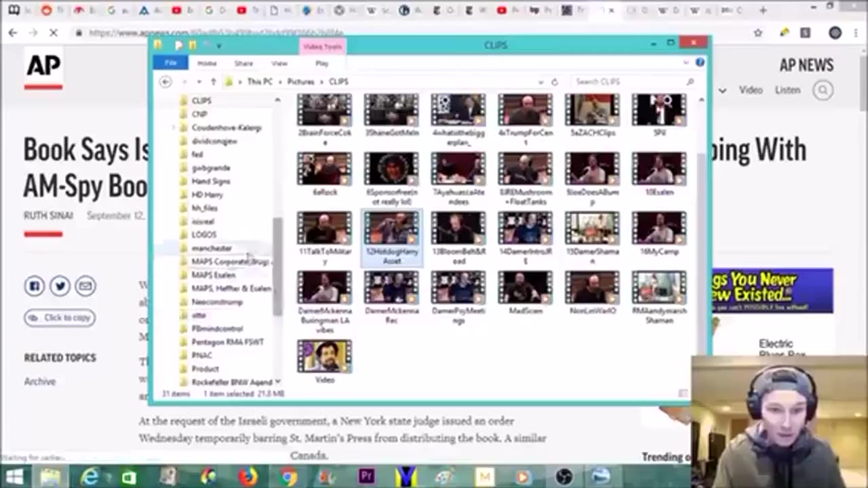Open the Video link in AP navigation
The height and width of the screenshot is (488, 868).
751,90
